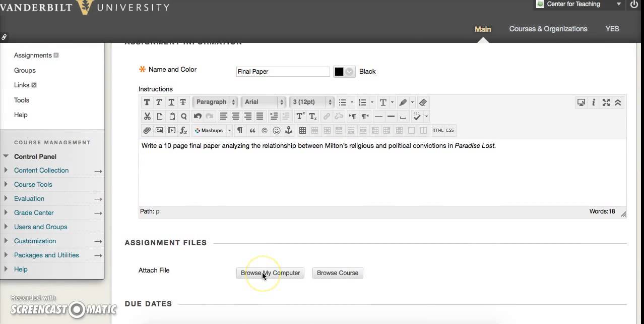The image size is (644, 324).
Task: Toggle strikethrough text formatting
Action: point(183,102)
